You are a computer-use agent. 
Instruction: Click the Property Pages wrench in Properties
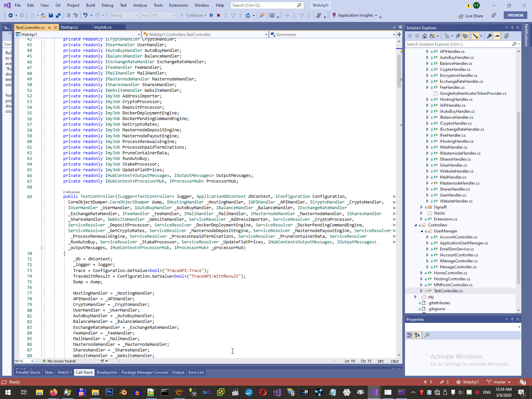pyautogui.click(x=427, y=335)
